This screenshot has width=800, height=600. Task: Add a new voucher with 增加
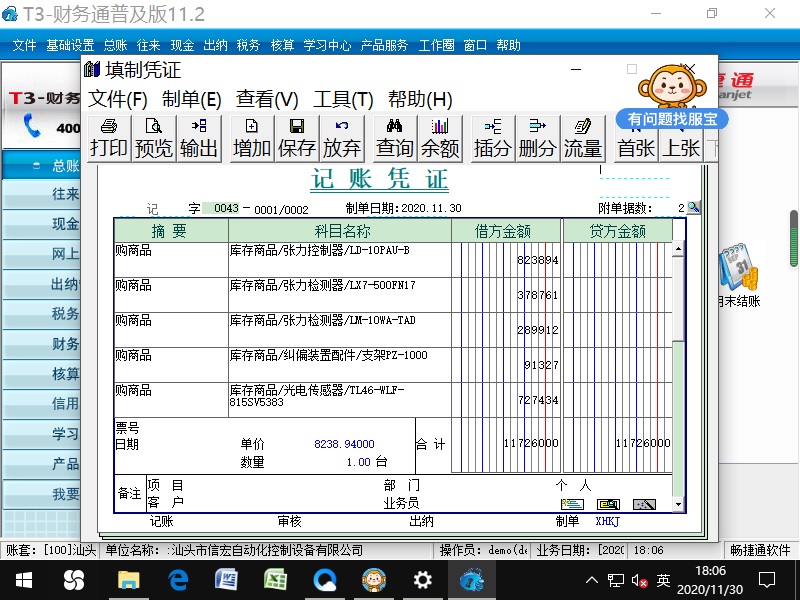point(252,139)
